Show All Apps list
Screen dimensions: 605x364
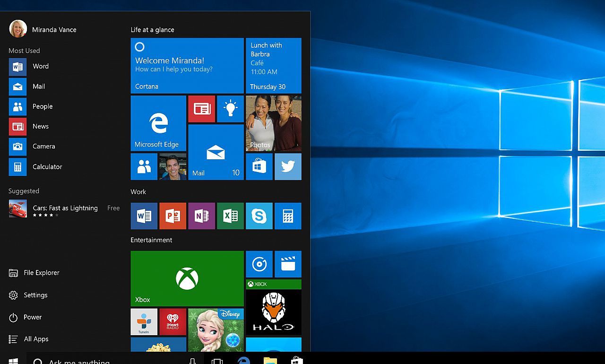tap(29, 339)
